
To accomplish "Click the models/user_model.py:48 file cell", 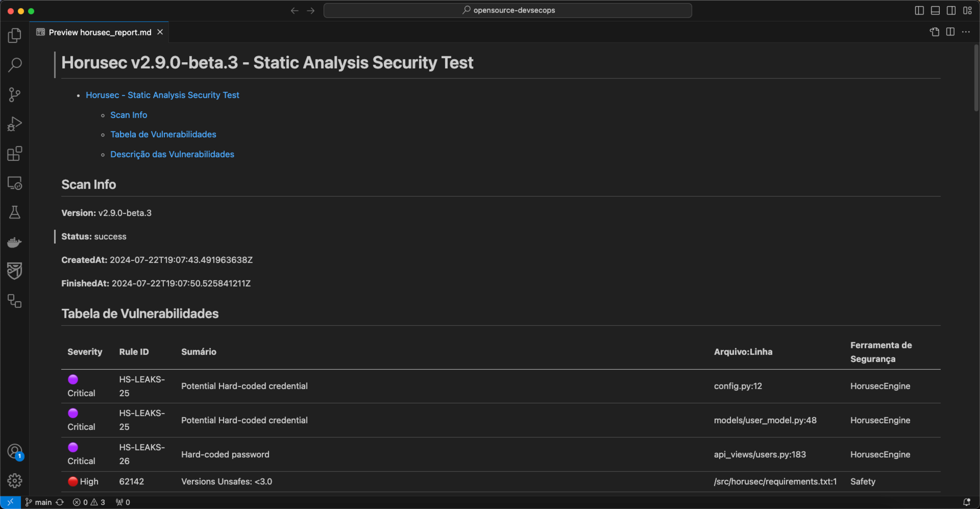I will coord(765,420).
